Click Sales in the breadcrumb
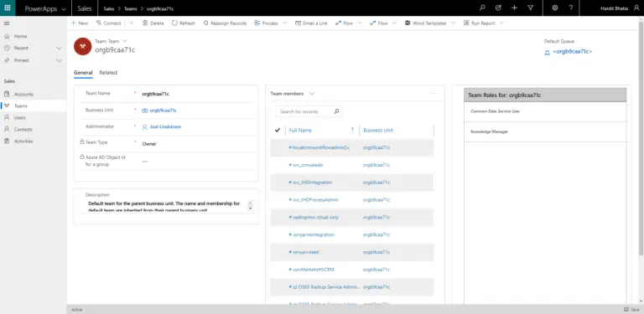644x314 pixels. (109, 8)
